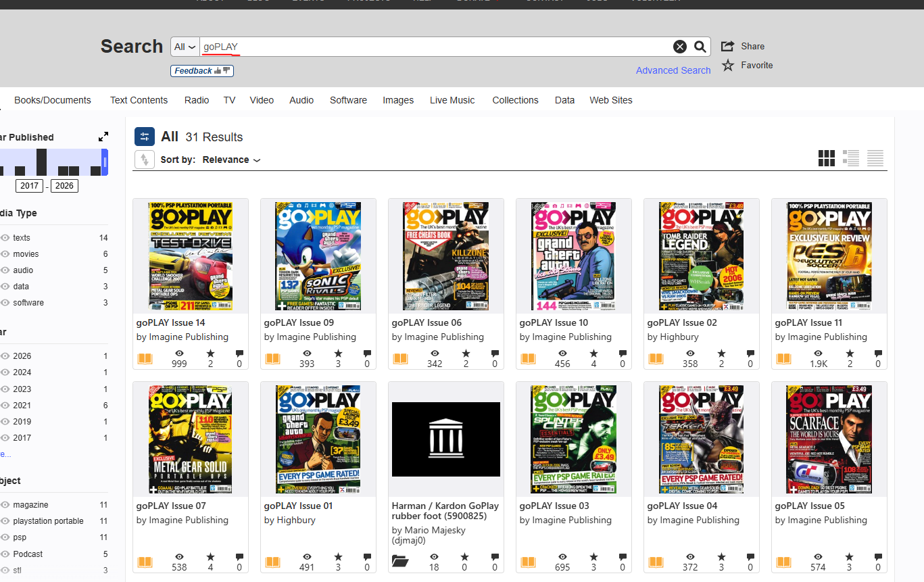Click the views eye on goPLAY Issue 03

(x=562, y=557)
